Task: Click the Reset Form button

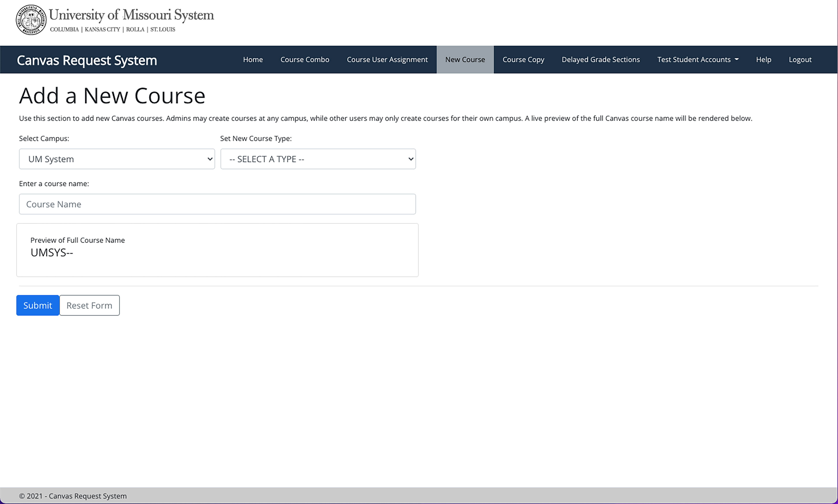Action: 89,305
